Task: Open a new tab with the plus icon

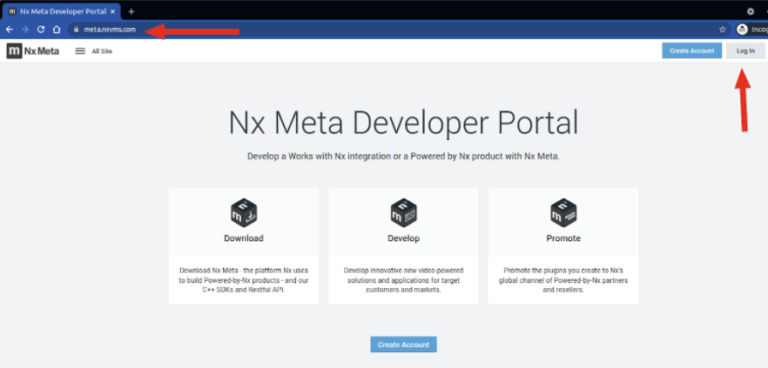Action: (x=131, y=11)
